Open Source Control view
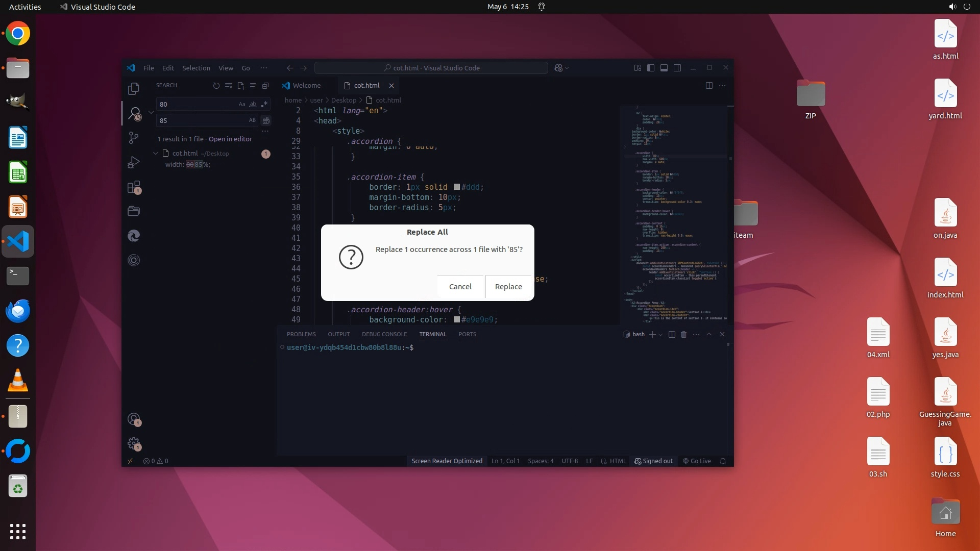 (134, 138)
